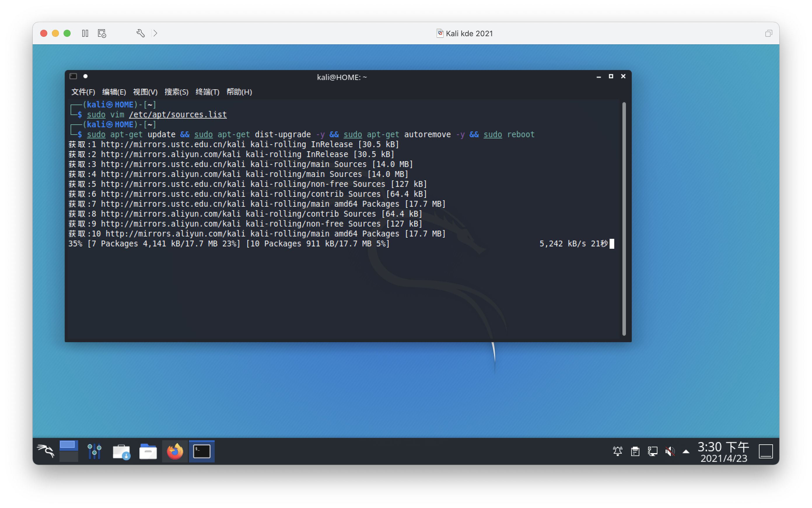Open the network connections tray icon
The image size is (812, 508).
pos(652,451)
